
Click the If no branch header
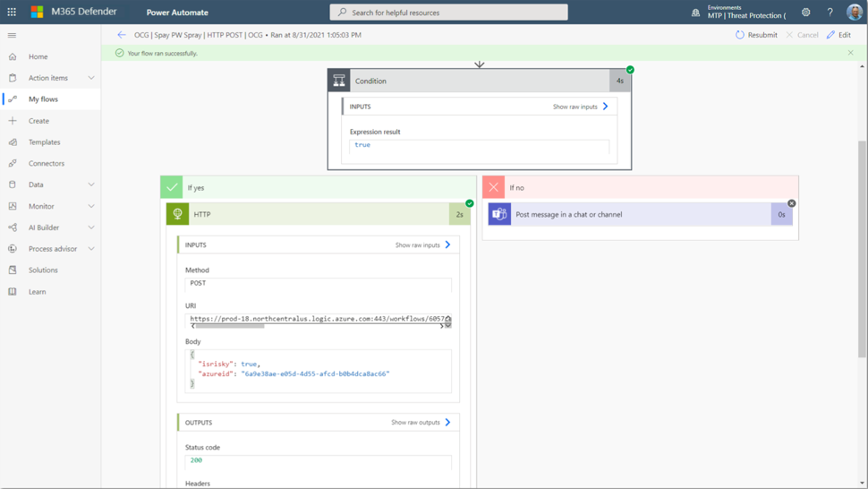click(x=641, y=187)
